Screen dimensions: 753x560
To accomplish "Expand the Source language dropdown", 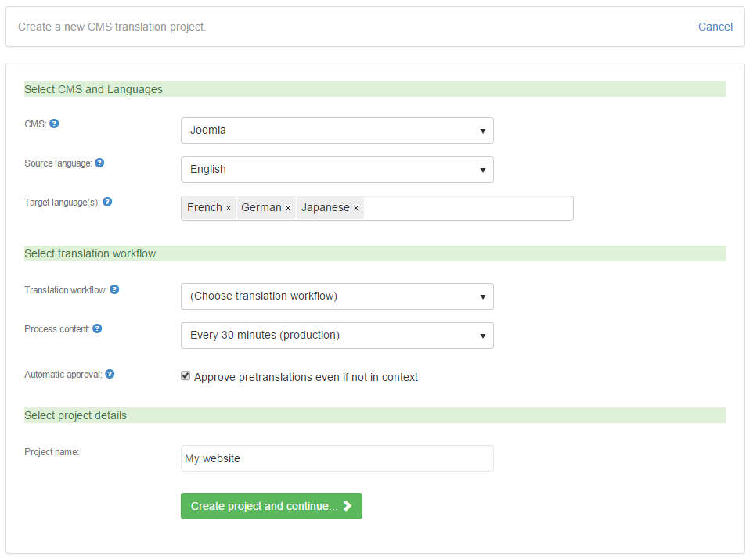I will tap(337, 170).
